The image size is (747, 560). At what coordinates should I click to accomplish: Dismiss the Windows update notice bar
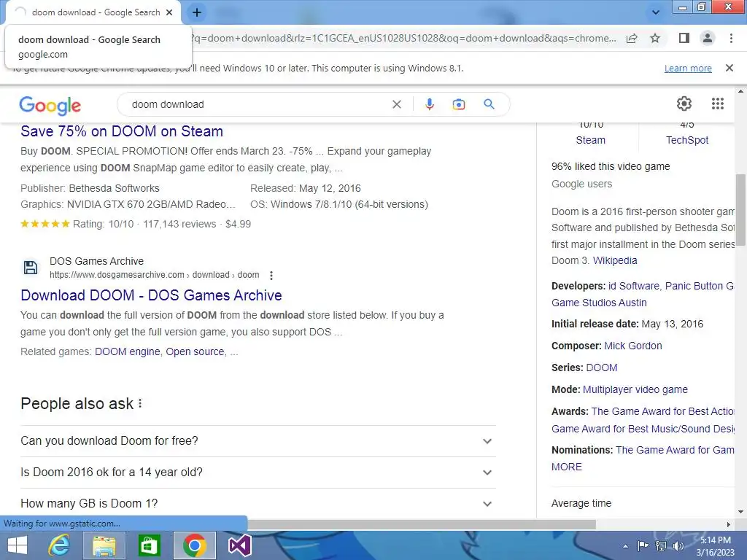(729, 68)
